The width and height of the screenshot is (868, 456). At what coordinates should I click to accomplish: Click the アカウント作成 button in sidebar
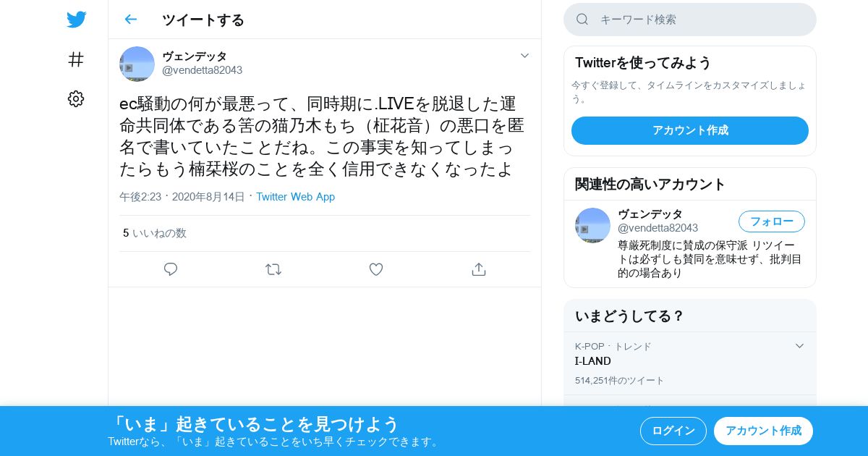tap(690, 130)
